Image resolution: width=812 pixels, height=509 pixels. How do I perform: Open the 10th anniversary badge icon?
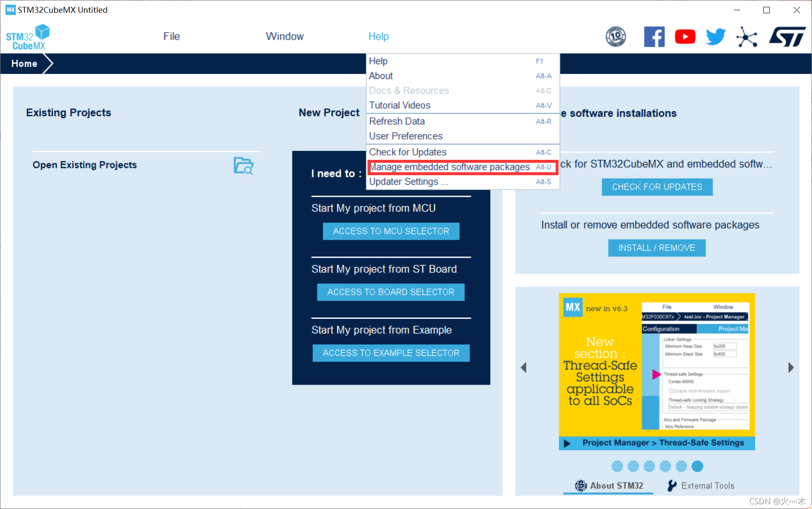(x=616, y=37)
